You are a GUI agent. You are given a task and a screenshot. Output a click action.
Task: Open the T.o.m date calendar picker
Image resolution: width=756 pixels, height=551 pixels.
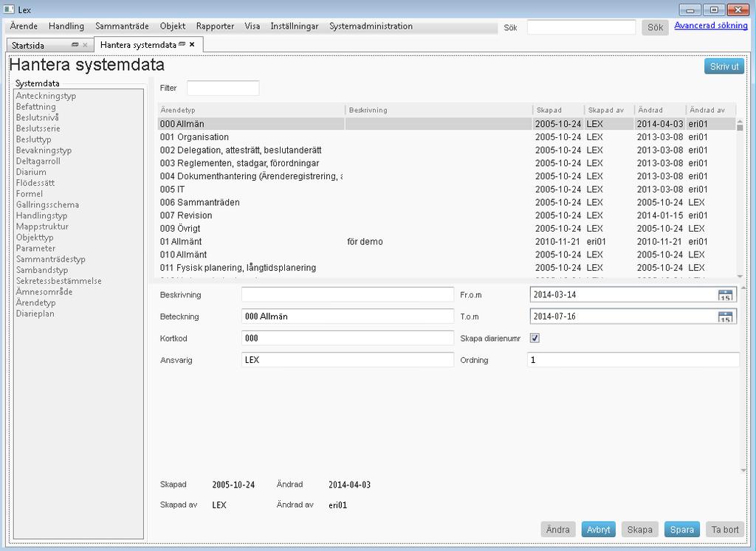(725, 316)
